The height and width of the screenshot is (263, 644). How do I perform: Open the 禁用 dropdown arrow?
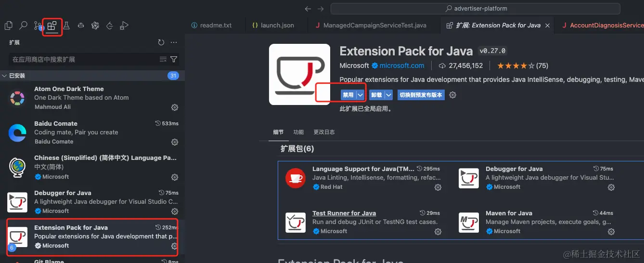click(360, 95)
